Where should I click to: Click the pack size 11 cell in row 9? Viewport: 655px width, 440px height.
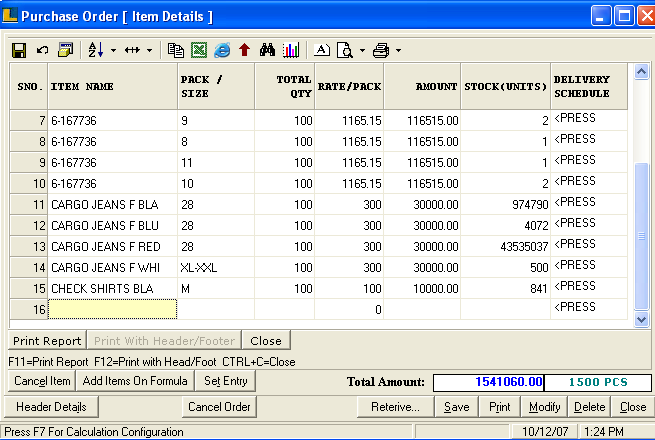point(216,162)
